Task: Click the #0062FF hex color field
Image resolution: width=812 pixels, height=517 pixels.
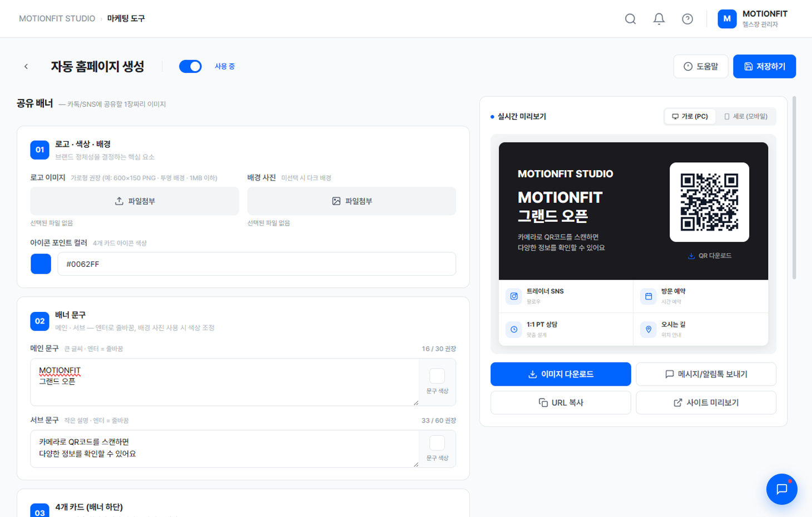Action: pyautogui.click(x=256, y=264)
